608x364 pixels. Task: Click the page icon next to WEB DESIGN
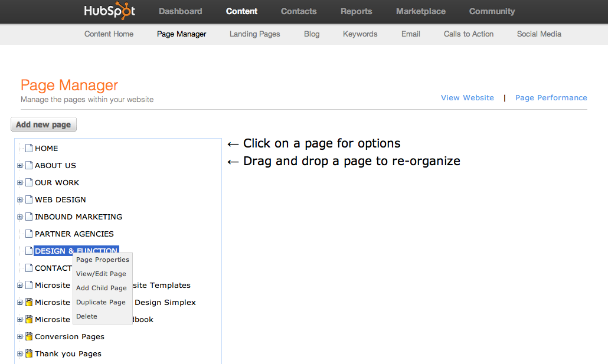click(28, 199)
